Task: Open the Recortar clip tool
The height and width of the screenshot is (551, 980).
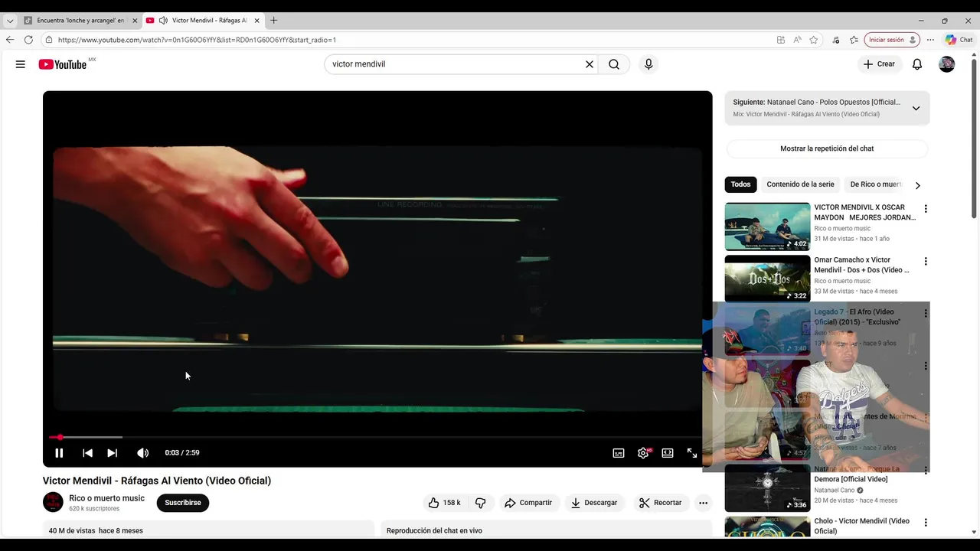Action: pyautogui.click(x=660, y=503)
